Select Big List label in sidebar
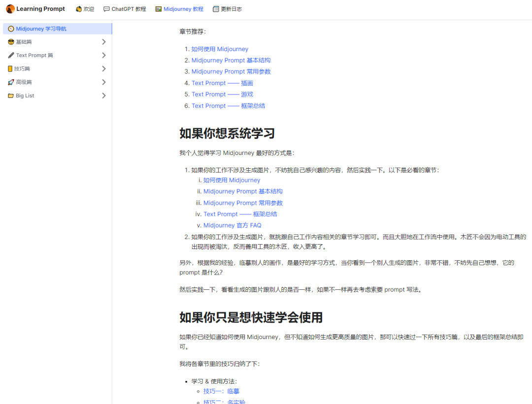 click(x=25, y=96)
